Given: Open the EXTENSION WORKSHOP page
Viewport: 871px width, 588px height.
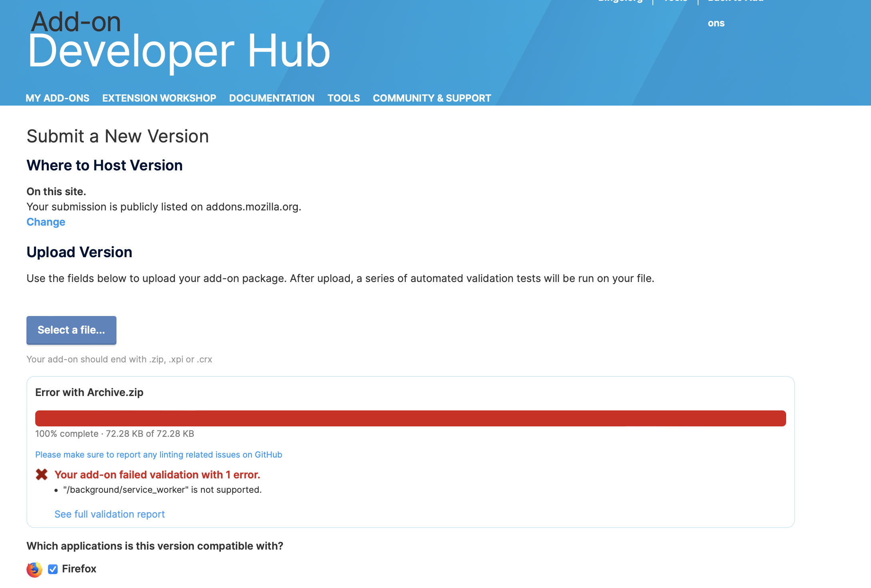Looking at the screenshot, I should click(x=159, y=98).
